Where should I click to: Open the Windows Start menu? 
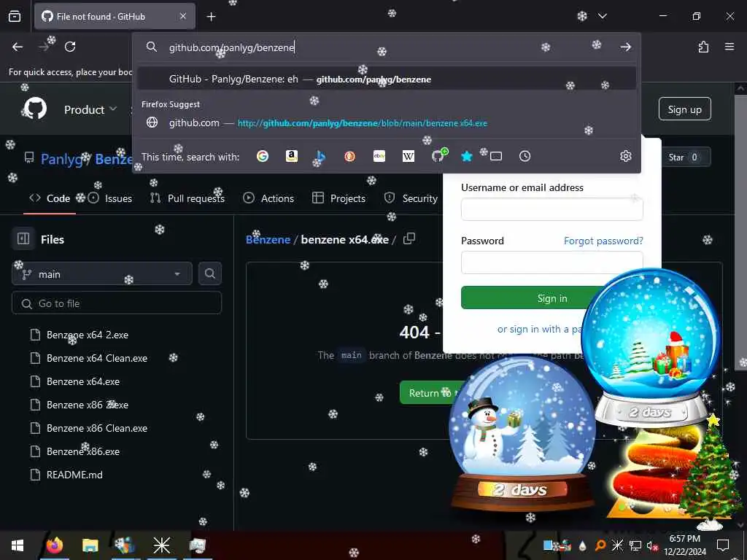(x=18, y=545)
